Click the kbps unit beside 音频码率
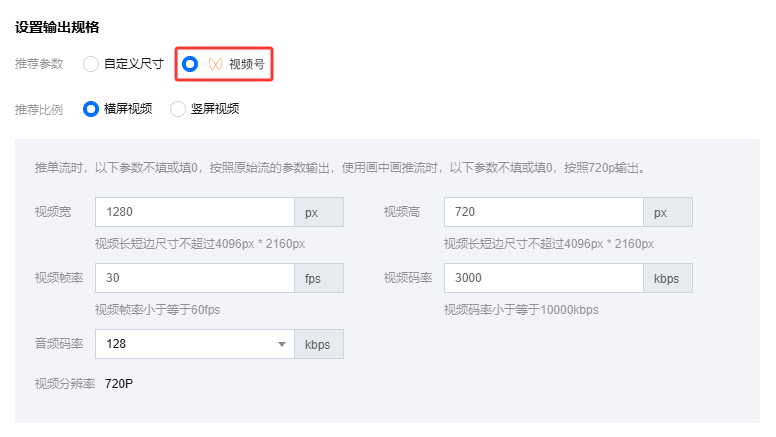This screenshot has width=776, height=437. pos(318,344)
